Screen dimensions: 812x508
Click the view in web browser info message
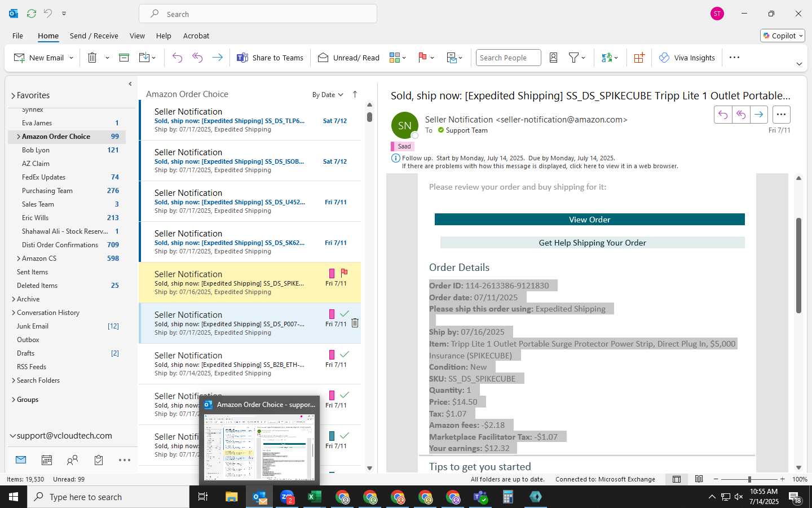[540, 167]
